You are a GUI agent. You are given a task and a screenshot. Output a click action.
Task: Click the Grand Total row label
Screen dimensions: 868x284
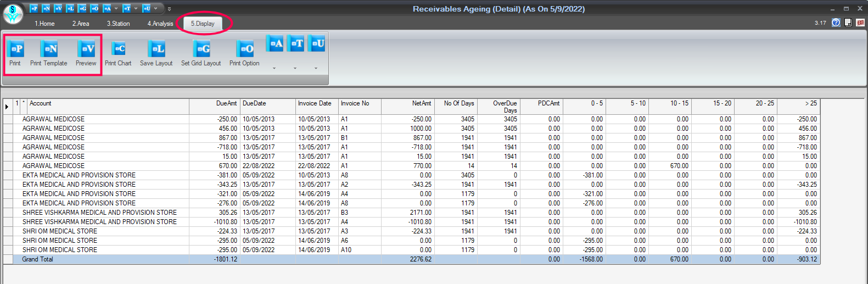[x=37, y=259]
